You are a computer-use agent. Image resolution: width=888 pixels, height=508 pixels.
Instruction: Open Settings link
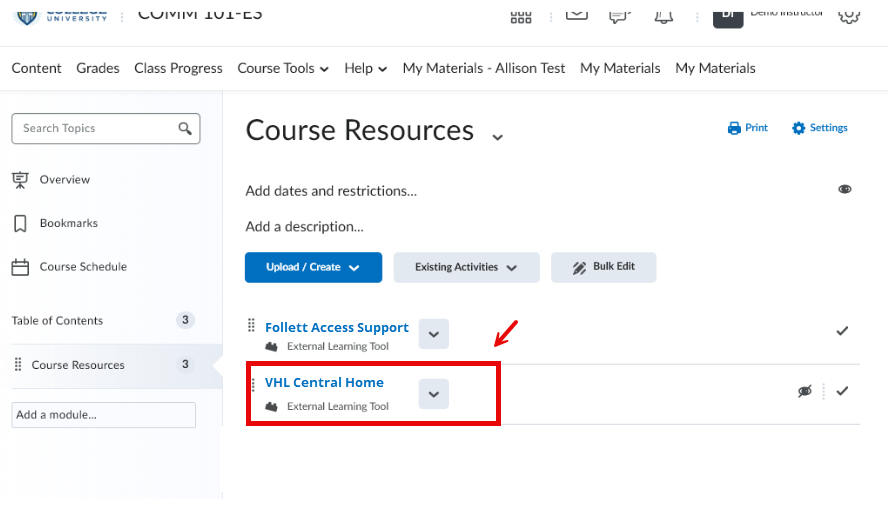(x=819, y=128)
